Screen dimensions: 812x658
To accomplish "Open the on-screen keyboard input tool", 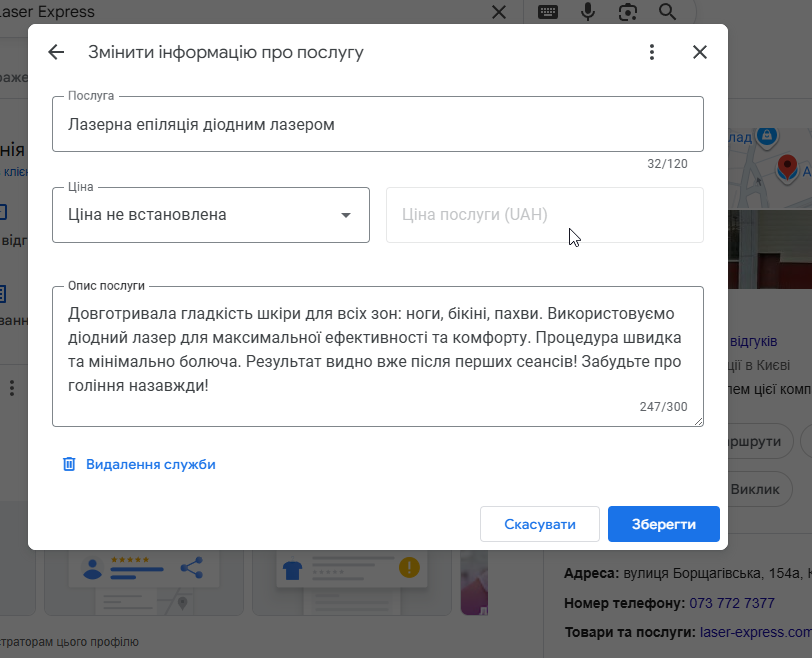I will pos(548,12).
